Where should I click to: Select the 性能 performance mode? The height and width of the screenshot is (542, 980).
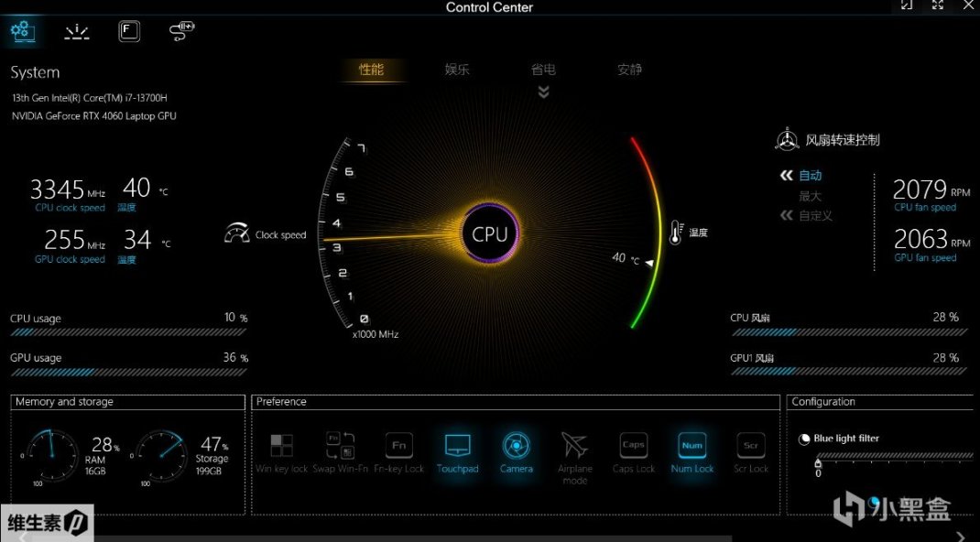click(x=371, y=70)
